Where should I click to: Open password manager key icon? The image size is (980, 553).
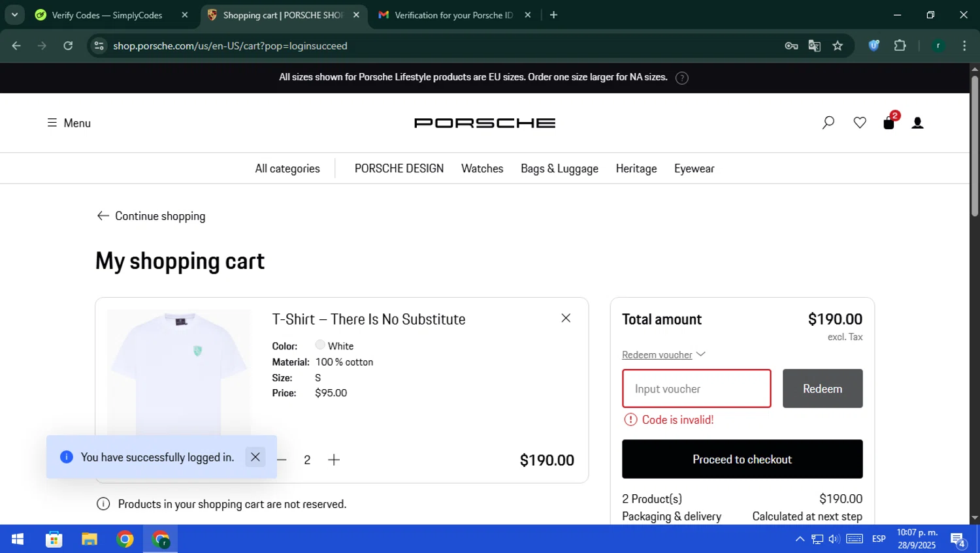click(x=791, y=46)
